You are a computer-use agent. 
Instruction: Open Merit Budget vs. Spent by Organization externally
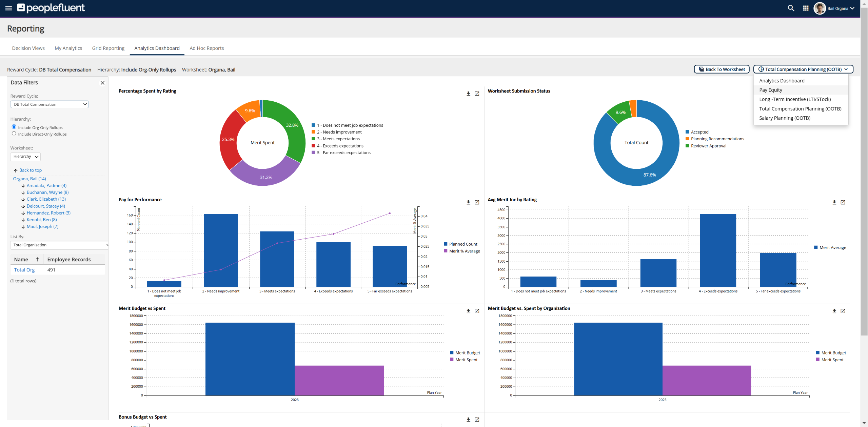843,311
